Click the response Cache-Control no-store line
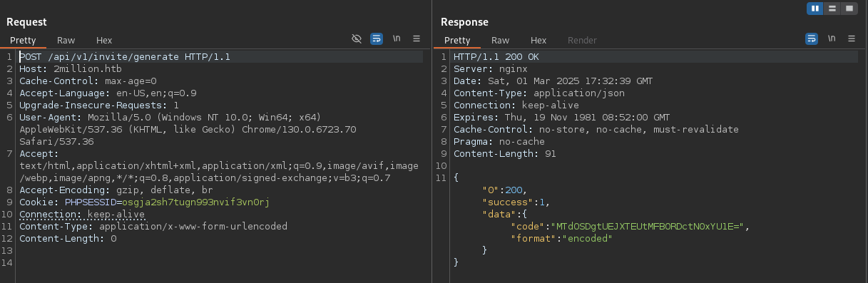The image size is (868, 283). click(596, 129)
